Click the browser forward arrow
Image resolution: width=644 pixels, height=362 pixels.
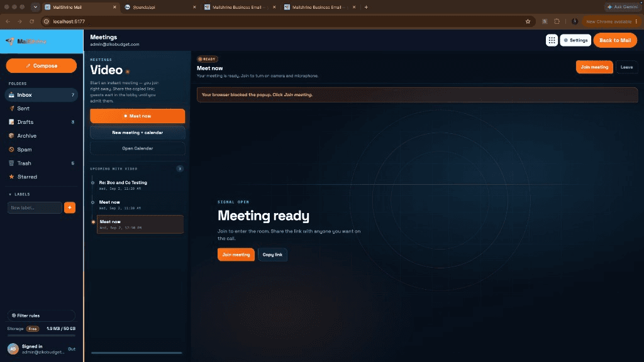(19, 21)
